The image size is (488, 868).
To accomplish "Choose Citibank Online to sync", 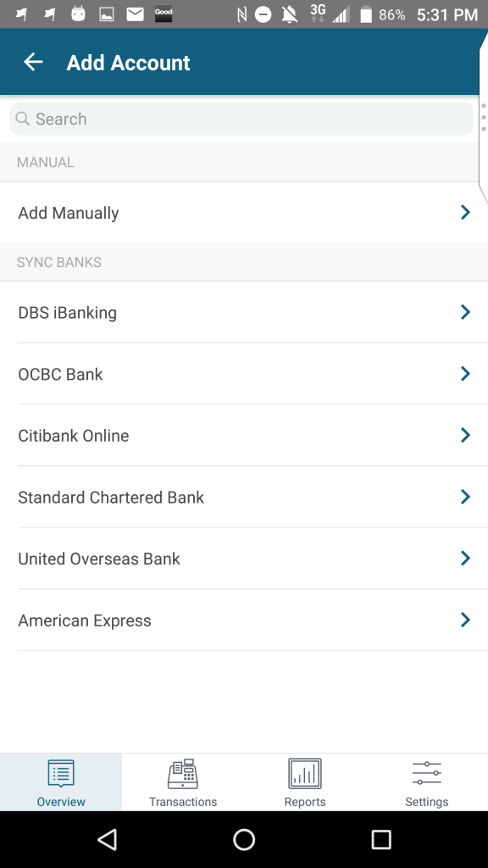I will [x=244, y=435].
